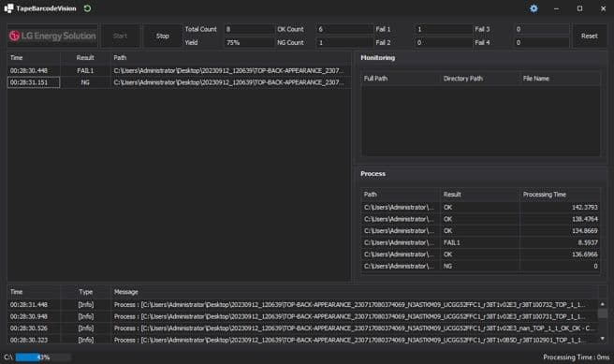This screenshot has height=364, width=614.
Task: Select the NG row in Process panel
Action: [480, 266]
